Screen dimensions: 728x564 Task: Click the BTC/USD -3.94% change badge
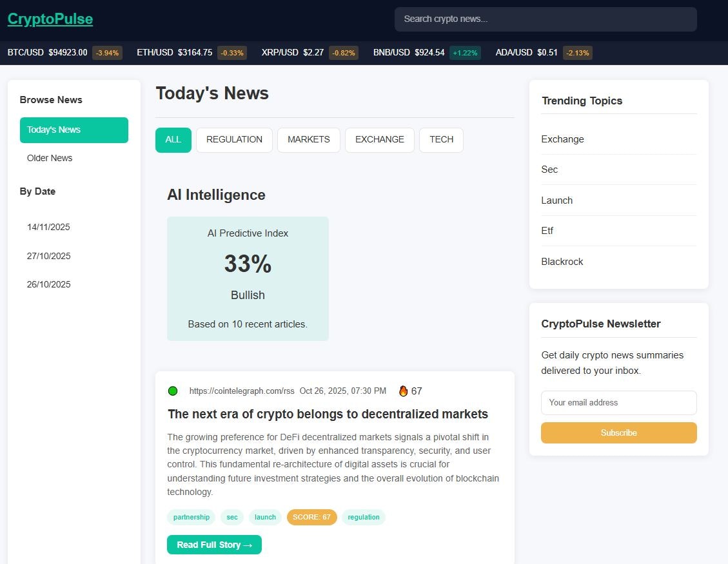(x=107, y=53)
